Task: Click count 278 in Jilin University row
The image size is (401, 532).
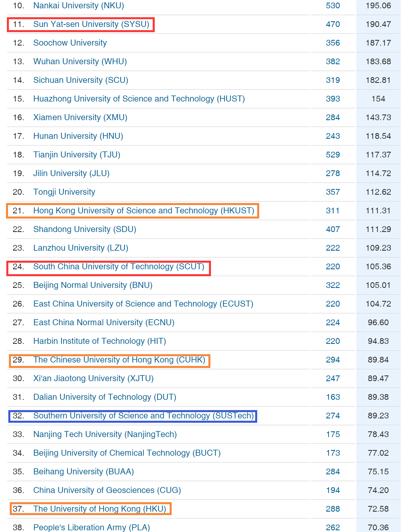Action: tap(333, 174)
